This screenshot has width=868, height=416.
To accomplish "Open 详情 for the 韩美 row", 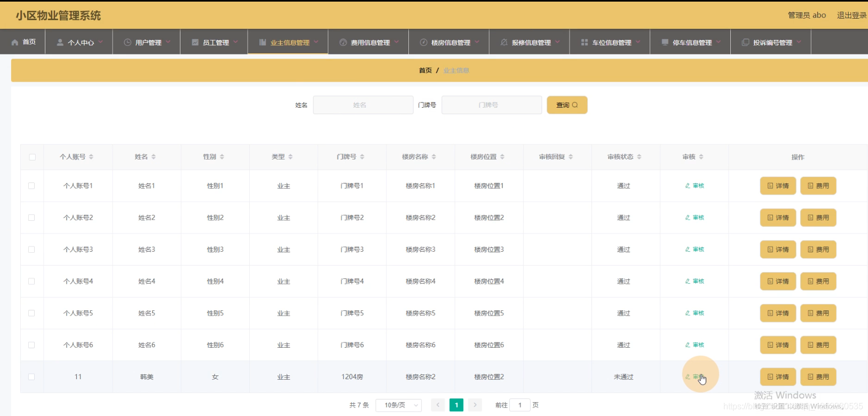I will [778, 377].
